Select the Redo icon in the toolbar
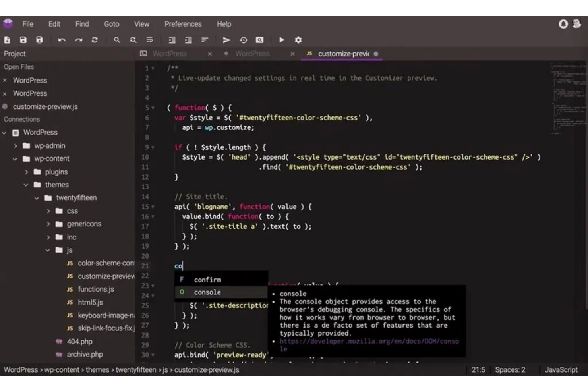Image resolution: width=588 pixels, height=392 pixels. (x=79, y=40)
